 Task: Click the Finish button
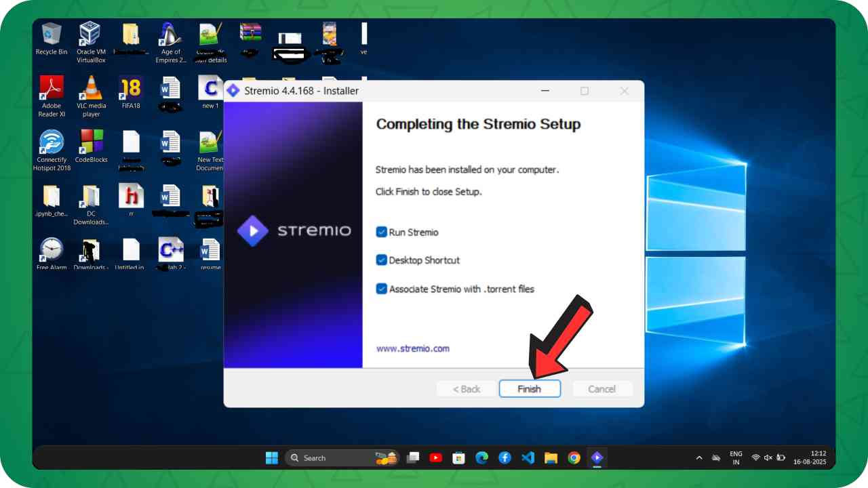[x=530, y=388]
